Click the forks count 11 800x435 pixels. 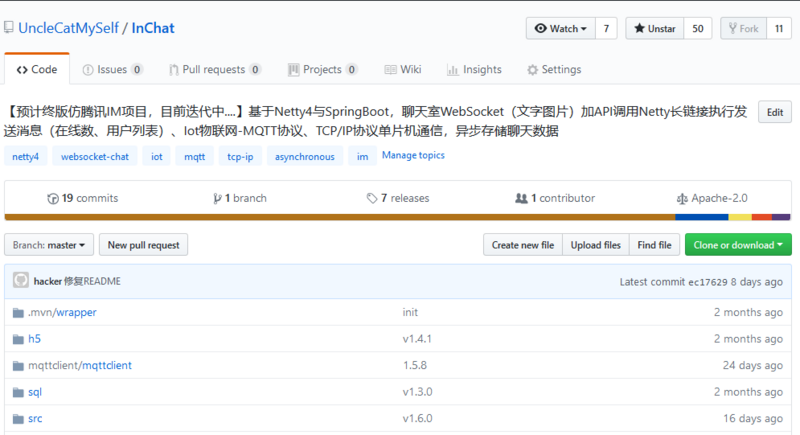click(x=779, y=29)
